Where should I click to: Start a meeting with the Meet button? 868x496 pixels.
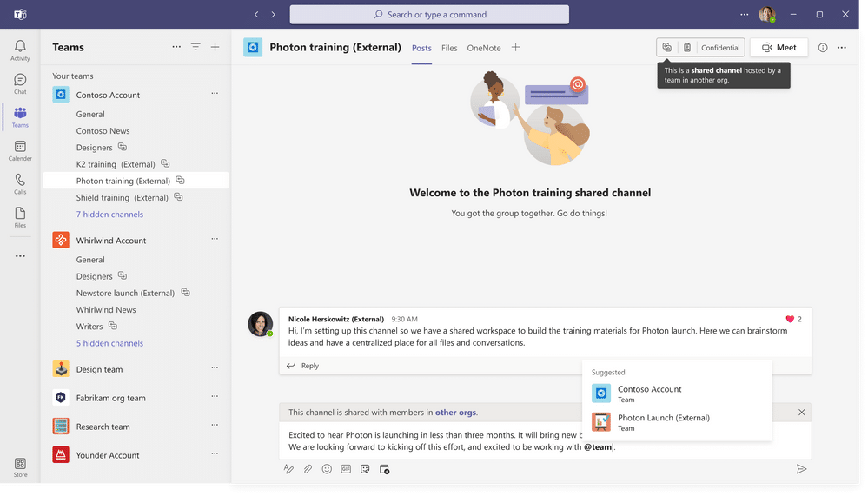779,48
